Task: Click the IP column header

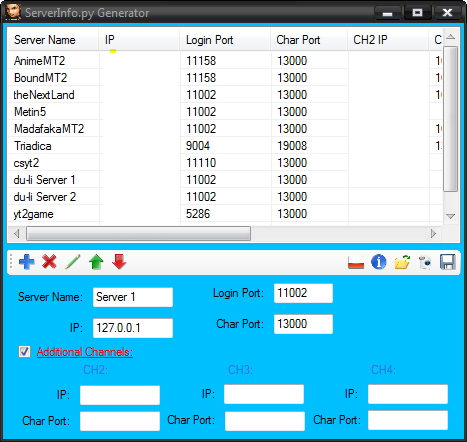Action: pos(139,40)
